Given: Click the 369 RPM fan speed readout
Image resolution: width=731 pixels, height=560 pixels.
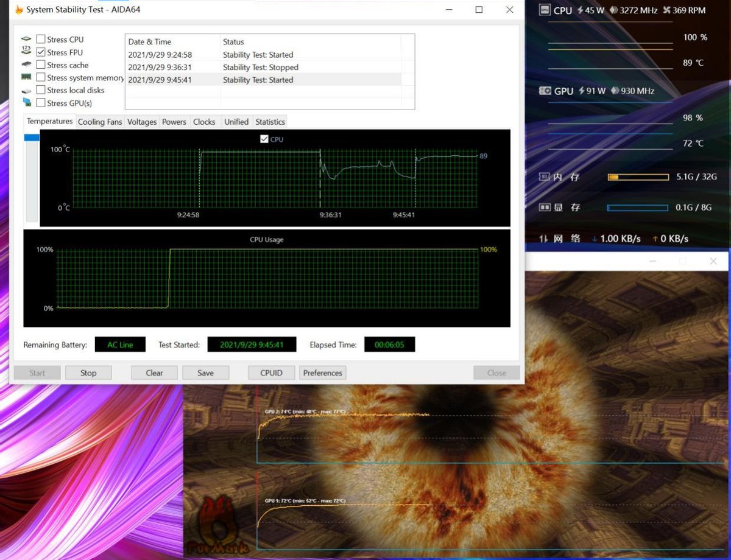Looking at the screenshot, I should click(x=689, y=10).
